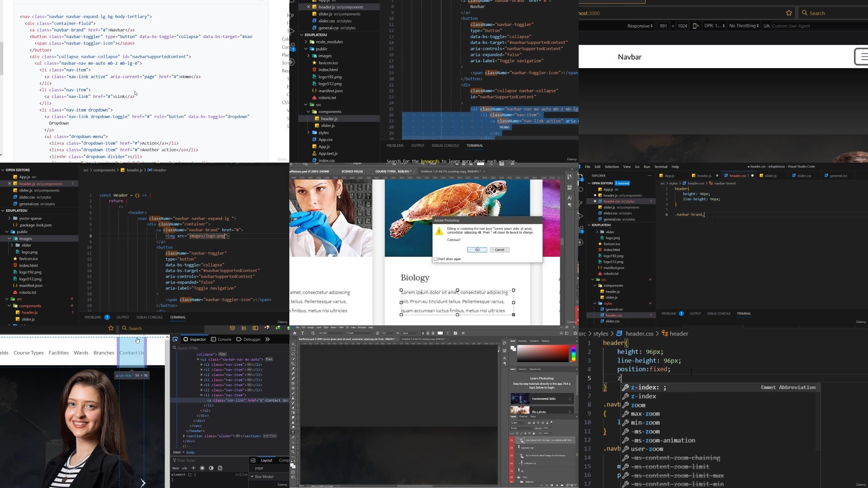Hide the Lorem ipsum text layer
Image resolution: width=868 pixels, height=488 pixels.
click(512, 440)
